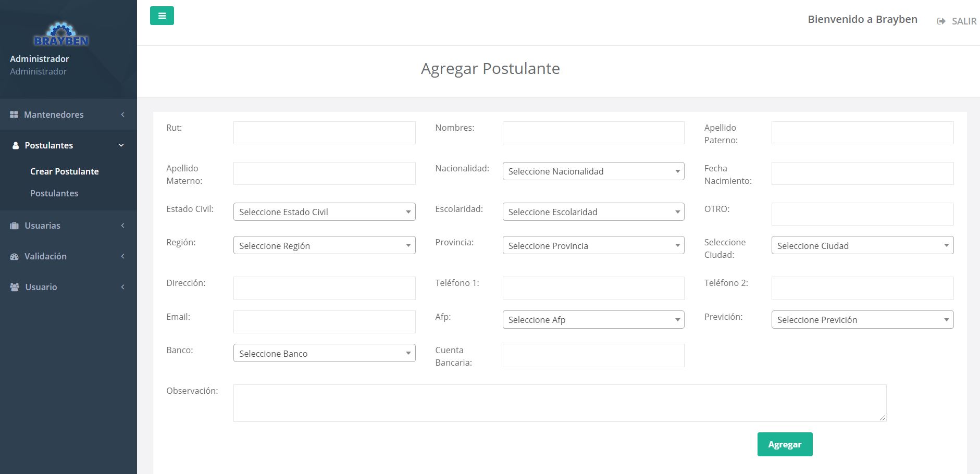
Task: Focus the Rut input field
Action: pos(325,133)
